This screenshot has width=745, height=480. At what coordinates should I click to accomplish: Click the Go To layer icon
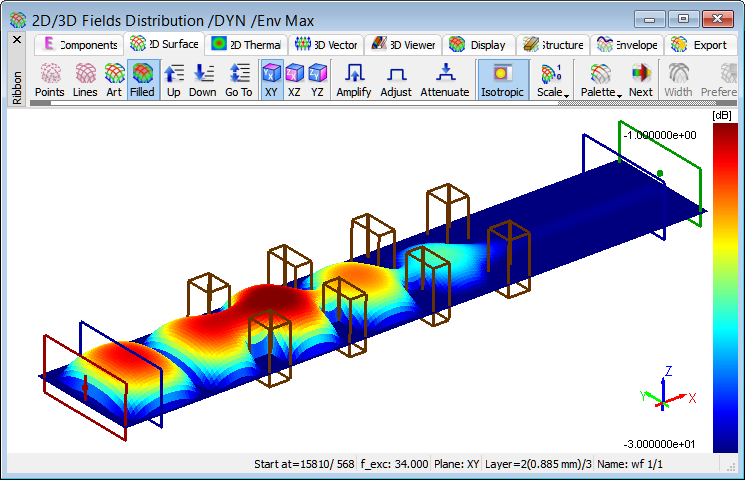pos(239,80)
